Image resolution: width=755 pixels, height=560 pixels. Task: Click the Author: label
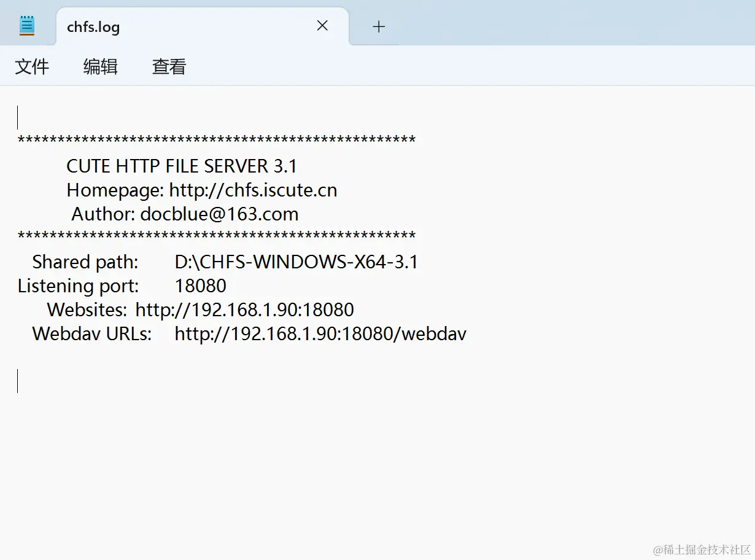pos(104,214)
